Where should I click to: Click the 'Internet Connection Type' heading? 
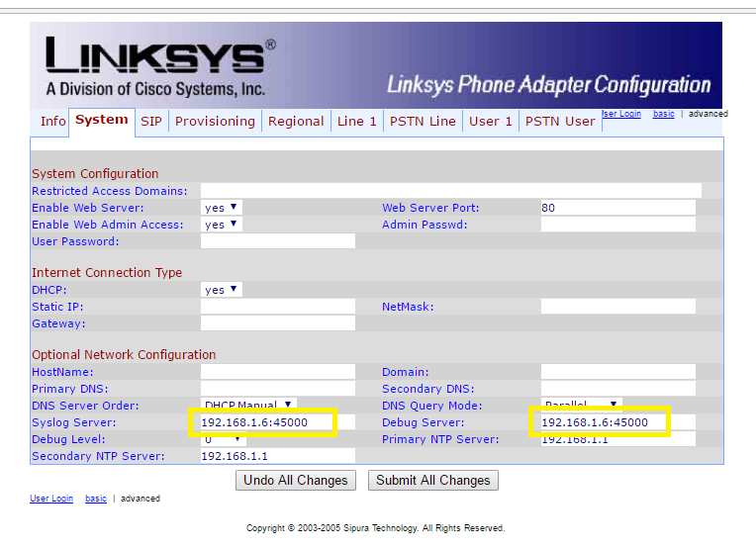click(107, 272)
